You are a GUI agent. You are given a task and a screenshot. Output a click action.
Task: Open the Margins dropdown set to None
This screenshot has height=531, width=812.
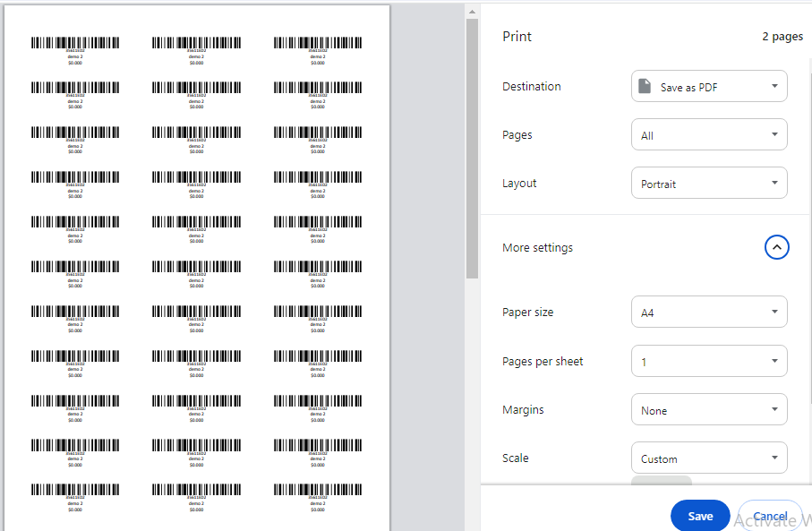click(x=709, y=410)
